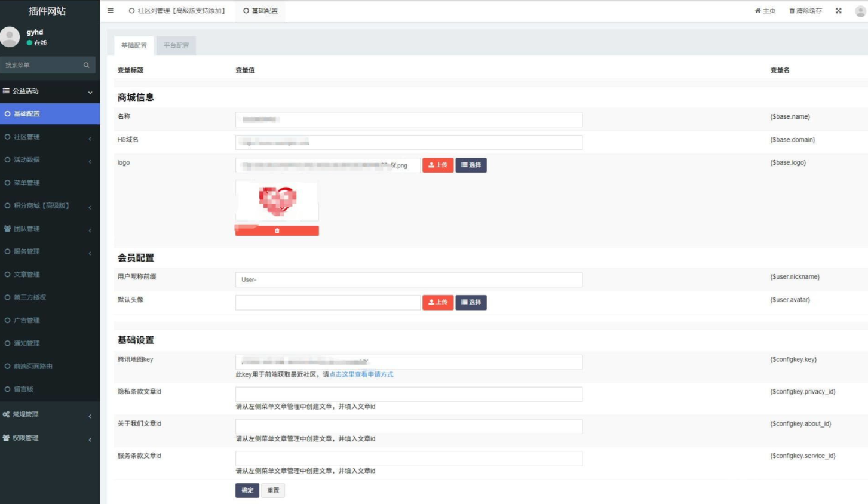Switch to the 平台配置 tab

176,45
